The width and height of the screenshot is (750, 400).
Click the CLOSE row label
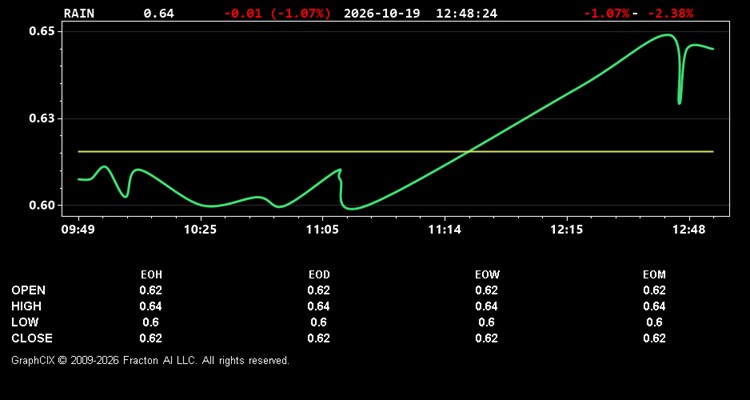coord(32,338)
